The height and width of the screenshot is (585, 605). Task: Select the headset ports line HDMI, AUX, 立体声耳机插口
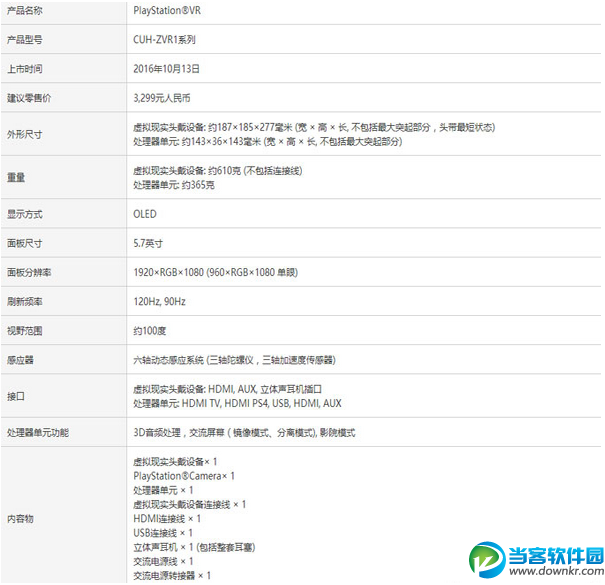(228, 389)
